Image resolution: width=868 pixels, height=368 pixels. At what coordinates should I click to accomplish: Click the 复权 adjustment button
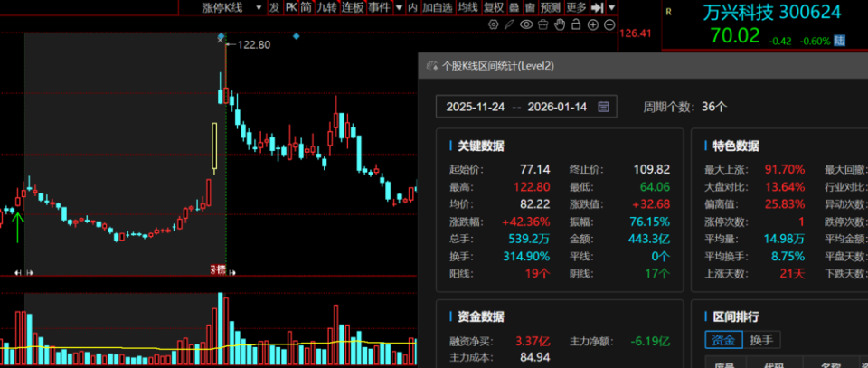point(494,7)
